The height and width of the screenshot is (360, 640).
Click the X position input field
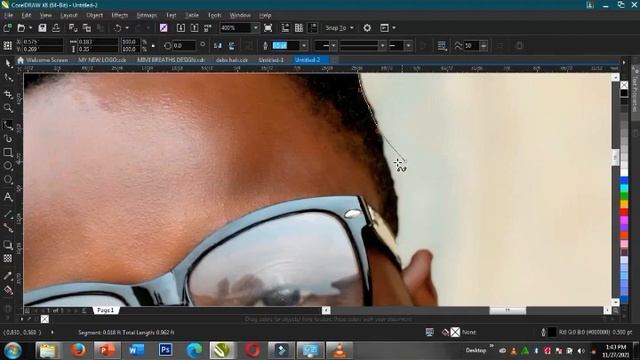[x=42, y=42]
